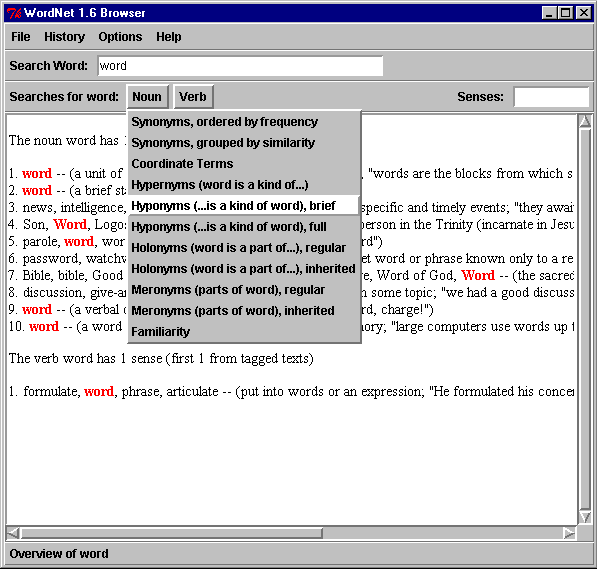The image size is (597, 569).
Task: Choose Meronyms regular menu entry
Action: pos(244,290)
